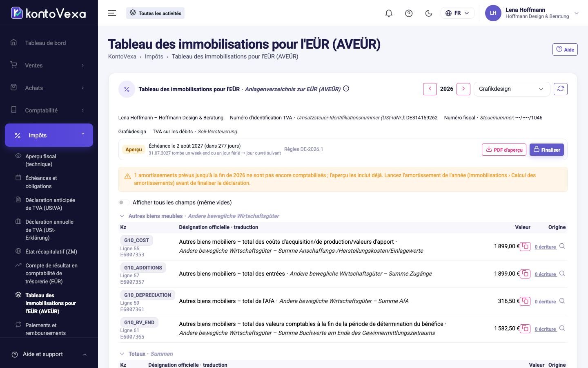Viewport: 588px width, 368px height.
Task: Open the notifications bell
Action: point(389,13)
